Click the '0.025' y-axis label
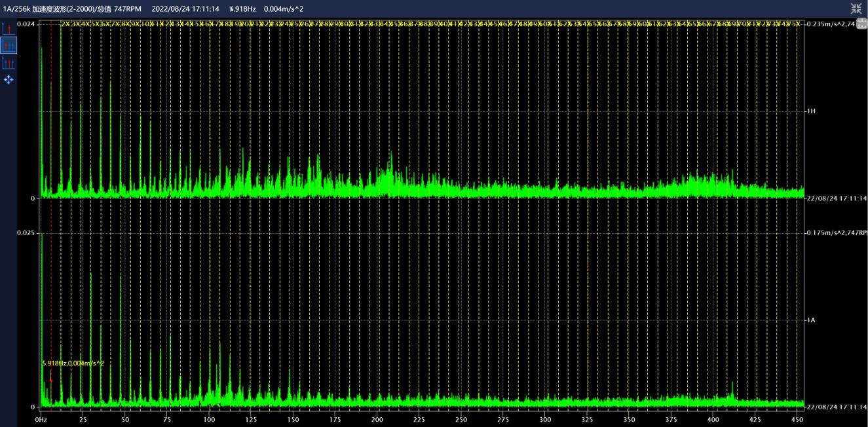Screen dimensions: 868x427 point(26,233)
